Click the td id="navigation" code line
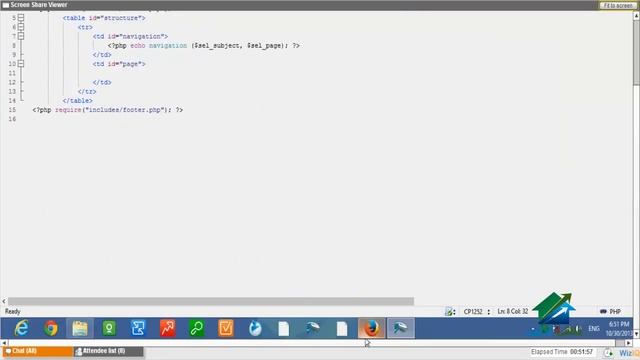 130,36
